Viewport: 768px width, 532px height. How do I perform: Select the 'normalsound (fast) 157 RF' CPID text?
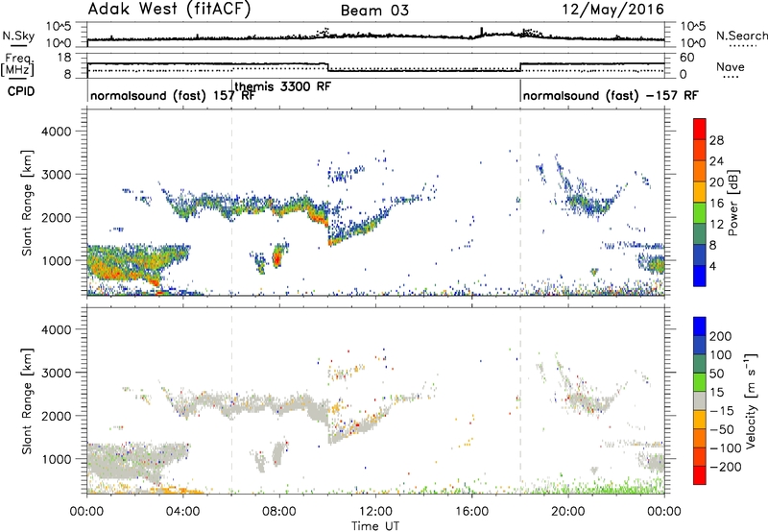click(173, 95)
